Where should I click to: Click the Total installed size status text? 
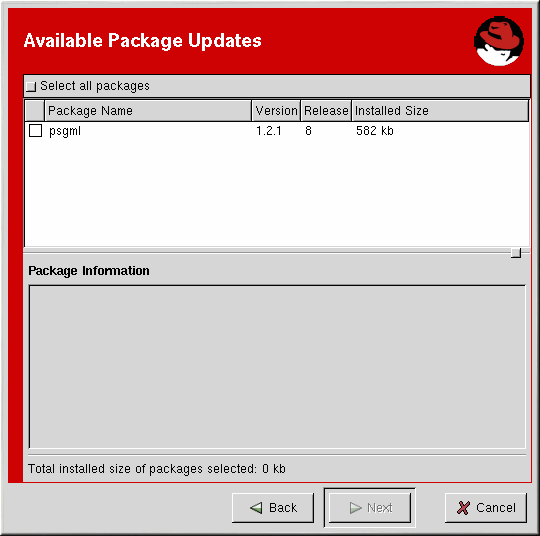[157, 469]
